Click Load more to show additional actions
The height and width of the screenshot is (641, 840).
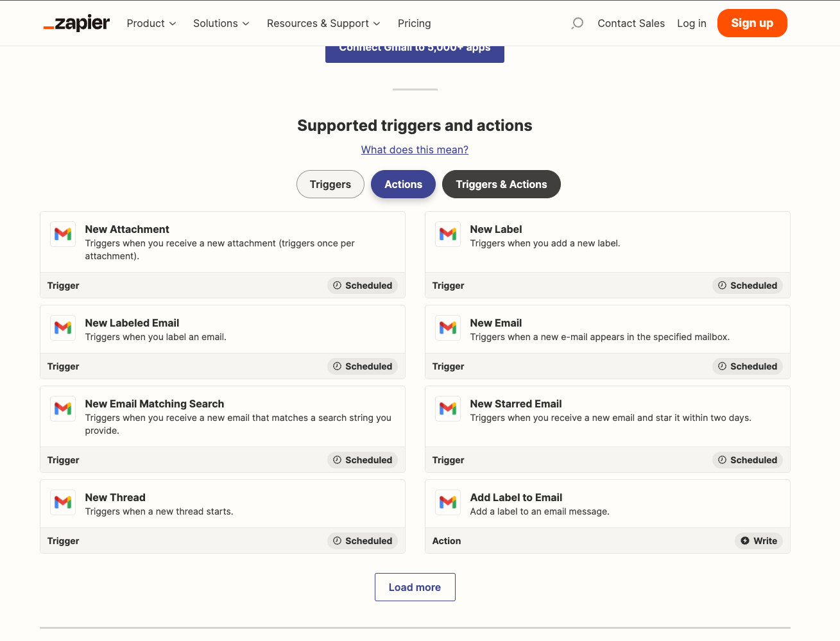coord(415,586)
